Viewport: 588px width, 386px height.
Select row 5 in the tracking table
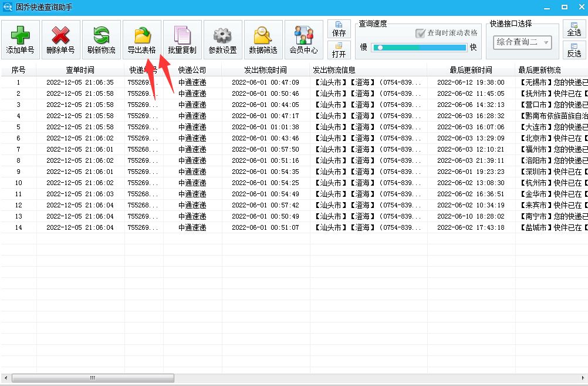click(176, 126)
